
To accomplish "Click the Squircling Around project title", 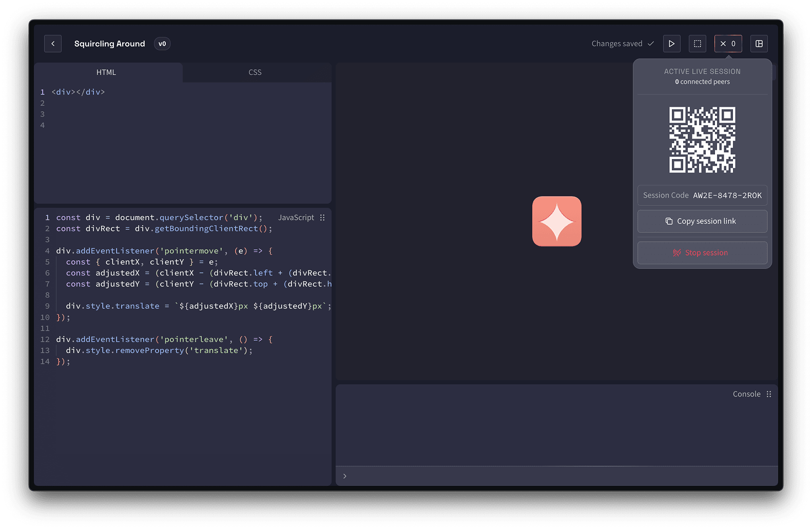I will pos(109,44).
